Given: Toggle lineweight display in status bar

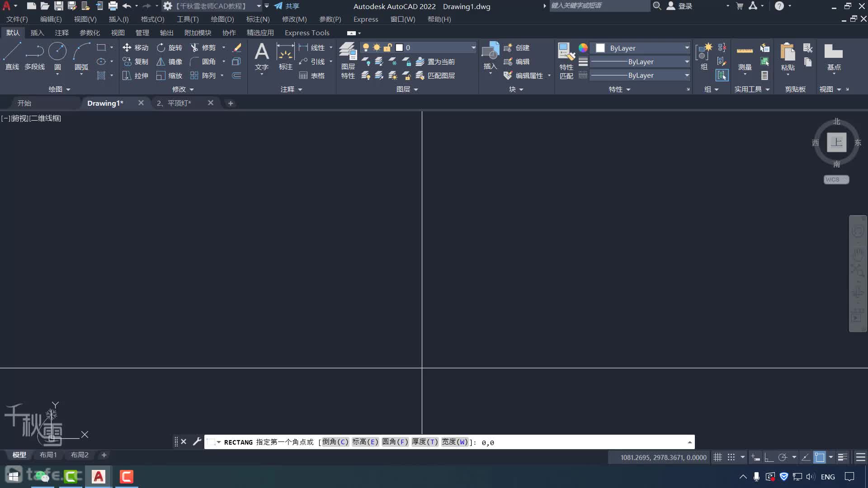Looking at the screenshot, I should [x=842, y=457].
